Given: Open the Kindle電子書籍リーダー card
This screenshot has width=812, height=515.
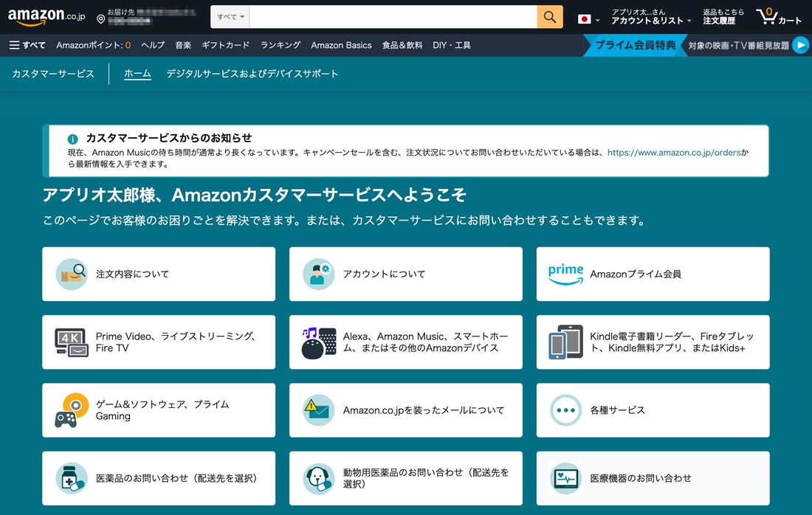Looking at the screenshot, I should [653, 342].
